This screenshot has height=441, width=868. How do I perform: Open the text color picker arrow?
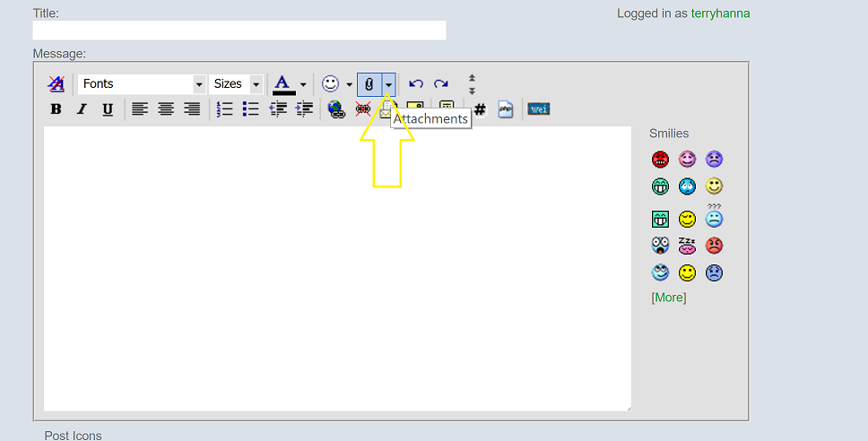click(x=303, y=84)
